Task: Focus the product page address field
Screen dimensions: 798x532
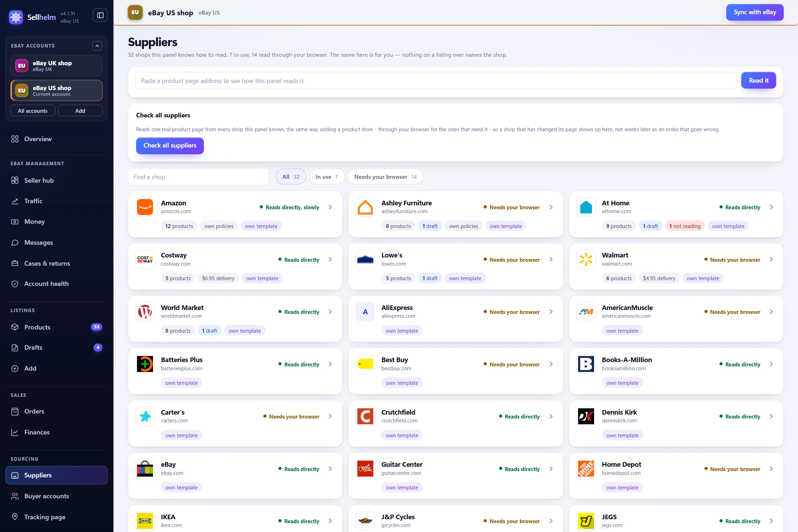Action: coord(436,81)
